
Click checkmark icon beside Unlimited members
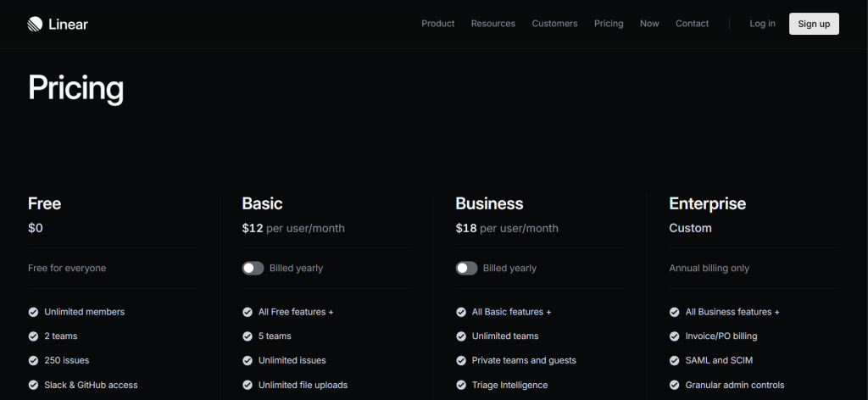point(33,312)
